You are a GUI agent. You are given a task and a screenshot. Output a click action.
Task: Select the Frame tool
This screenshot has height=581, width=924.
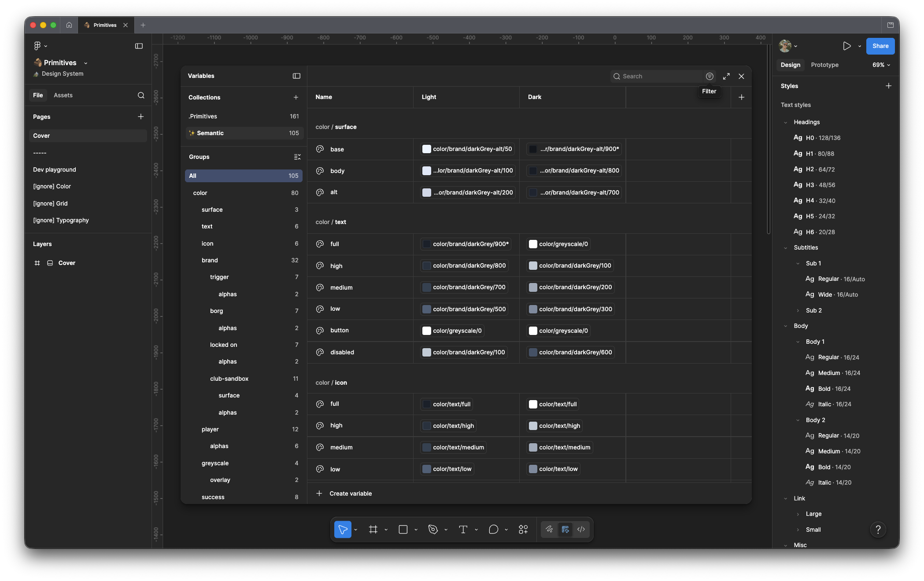pyautogui.click(x=373, y=530)
